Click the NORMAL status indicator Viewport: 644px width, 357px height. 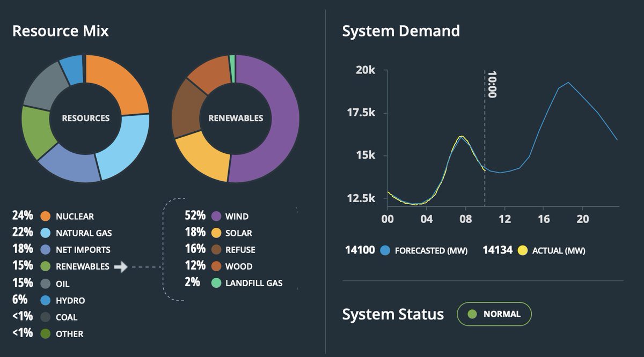click(x=494, y=314)
